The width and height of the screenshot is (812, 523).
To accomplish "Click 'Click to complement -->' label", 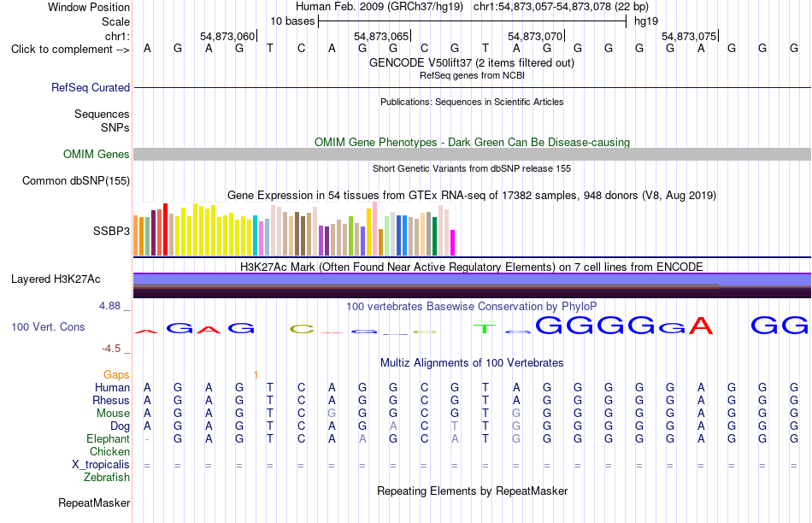I will pos(70,50).
